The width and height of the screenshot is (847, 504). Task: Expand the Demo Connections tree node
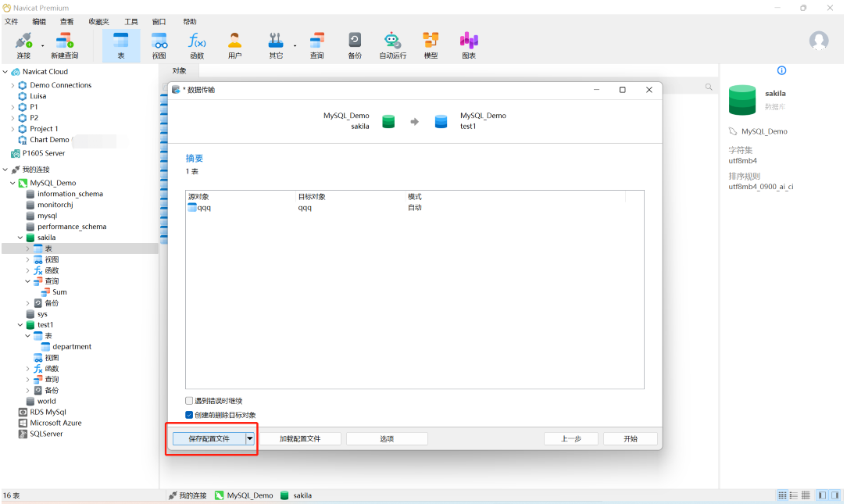click(13, 85)
